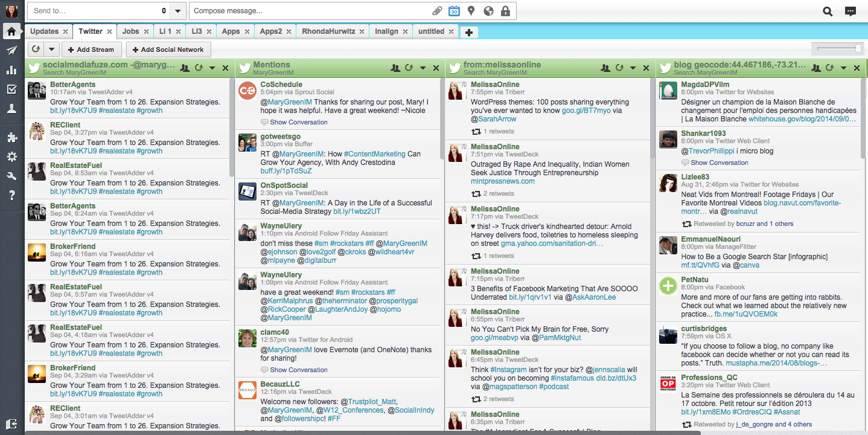Open the Send to profile selector dropdown
The height and width of the screenshot is (435, 868).
(x=177, y=10)
